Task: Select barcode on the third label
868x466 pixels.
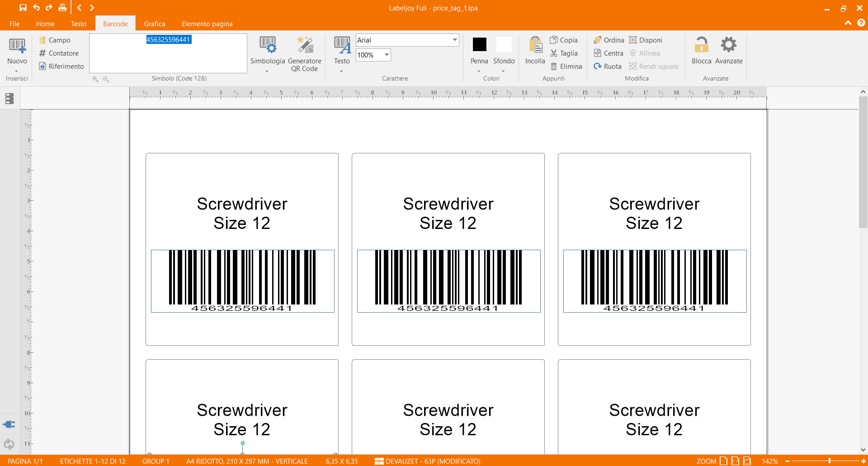Action: pyautogui.click(x=655, y=281)
